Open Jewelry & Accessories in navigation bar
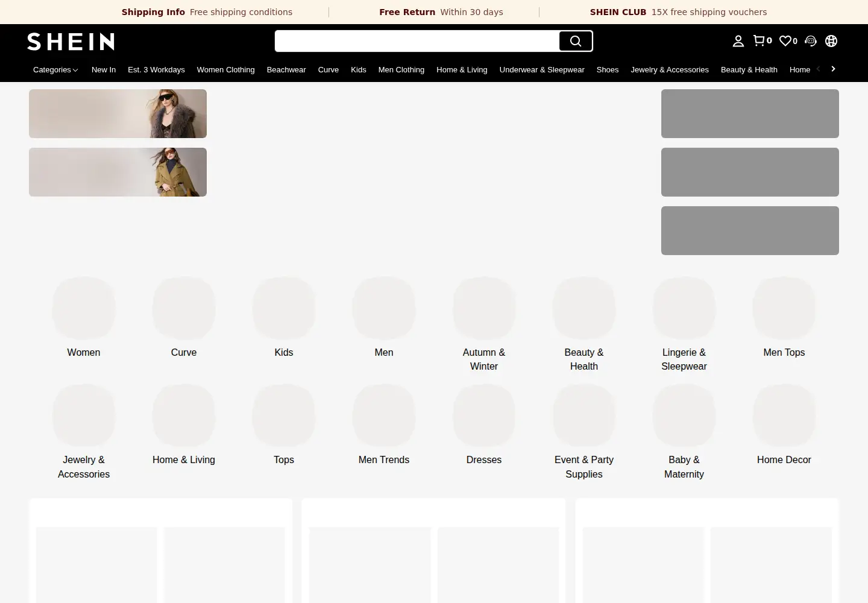 pos(670,69)
